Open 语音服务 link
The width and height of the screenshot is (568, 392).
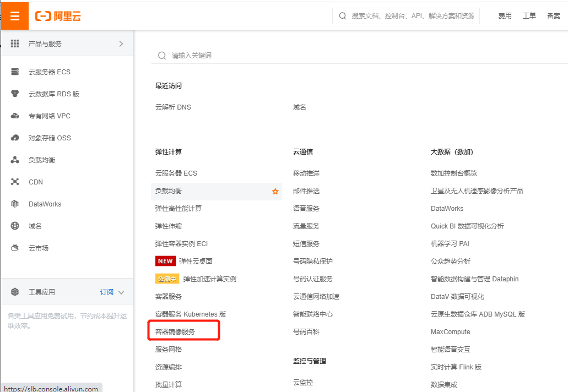click(306, 209)
